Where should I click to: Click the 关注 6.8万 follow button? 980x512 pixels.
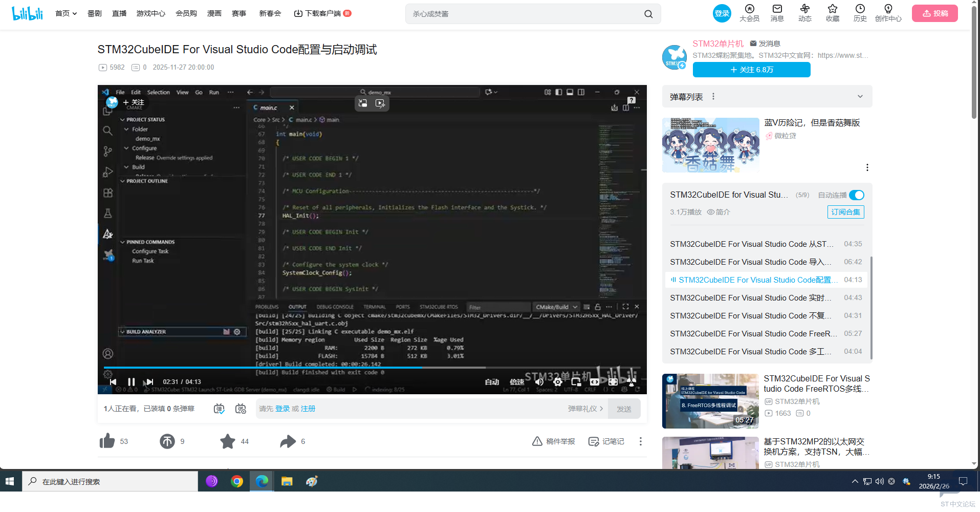751,70
